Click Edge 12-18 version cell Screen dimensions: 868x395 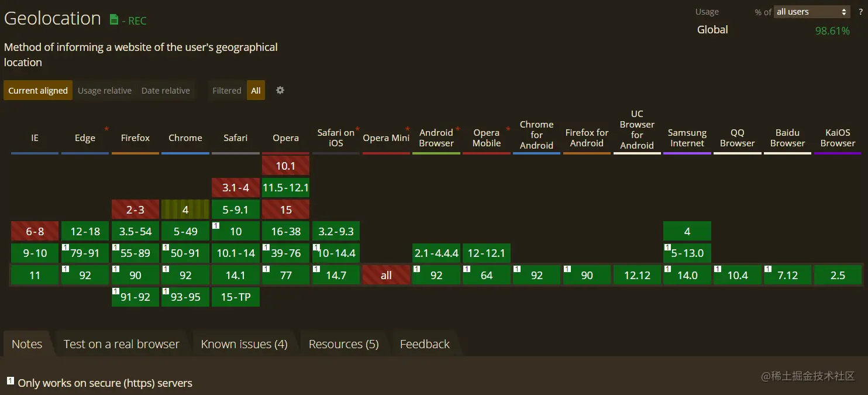pyautogui.click(x=85, y=231)
